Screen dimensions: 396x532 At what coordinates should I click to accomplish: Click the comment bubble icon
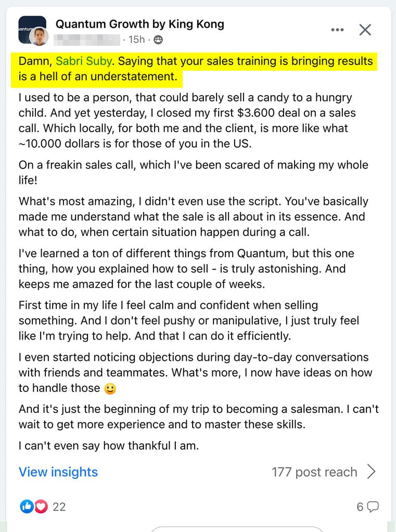click(x=373, y=507)
